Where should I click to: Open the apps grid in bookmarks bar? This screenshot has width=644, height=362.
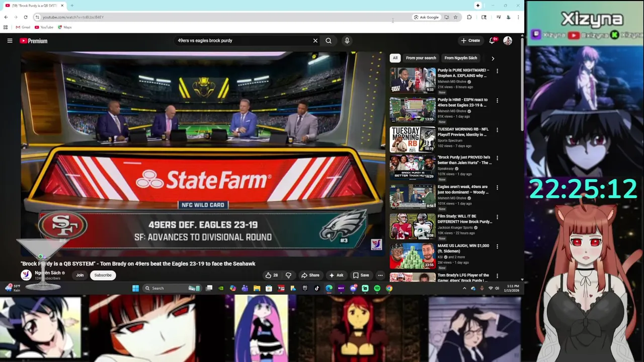(6, 27)
